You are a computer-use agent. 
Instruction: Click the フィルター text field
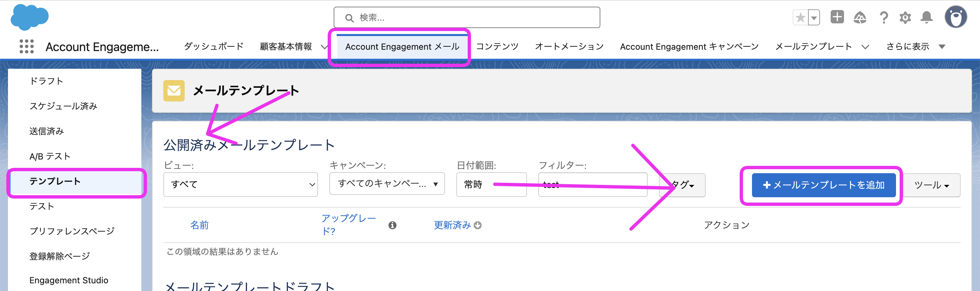[593, 184]
